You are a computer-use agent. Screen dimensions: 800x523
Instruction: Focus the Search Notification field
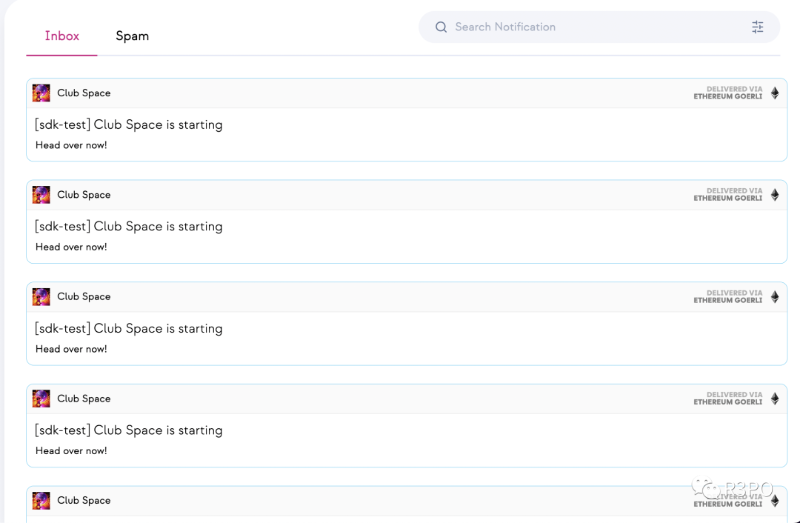pos(599,27)
